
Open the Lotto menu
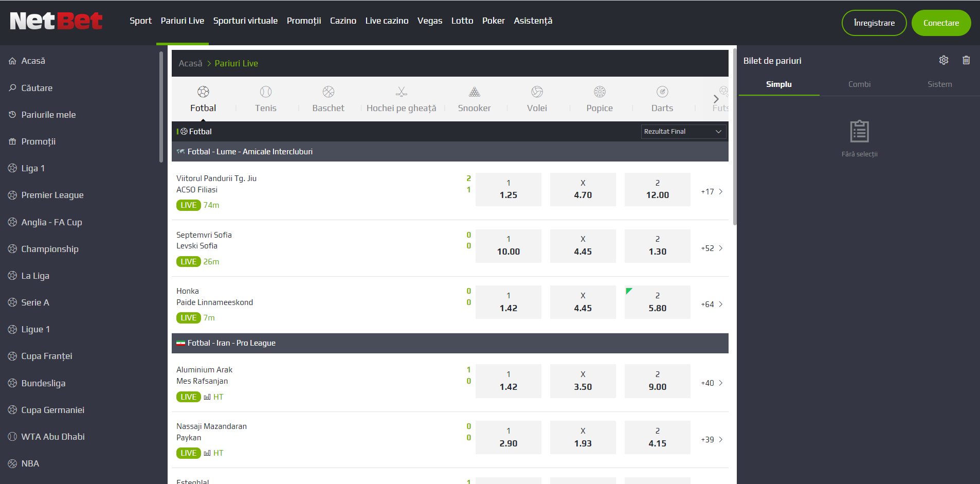(x=462, y=21)
